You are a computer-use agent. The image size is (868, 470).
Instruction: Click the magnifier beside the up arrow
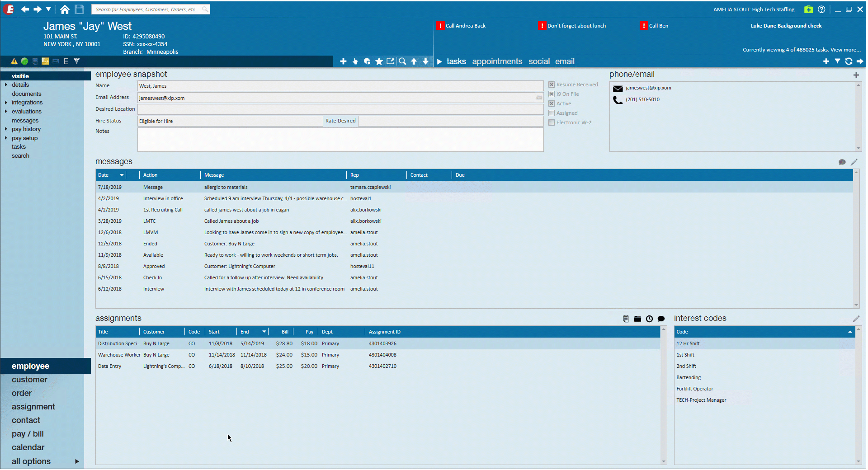(x=402, y=61)
